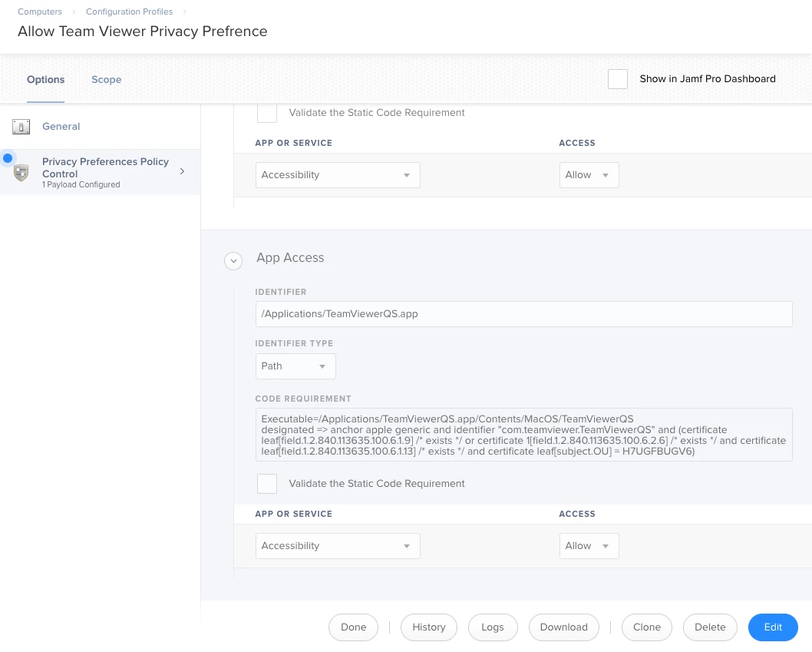Click the lower ACCESS column header

(577, 514)
